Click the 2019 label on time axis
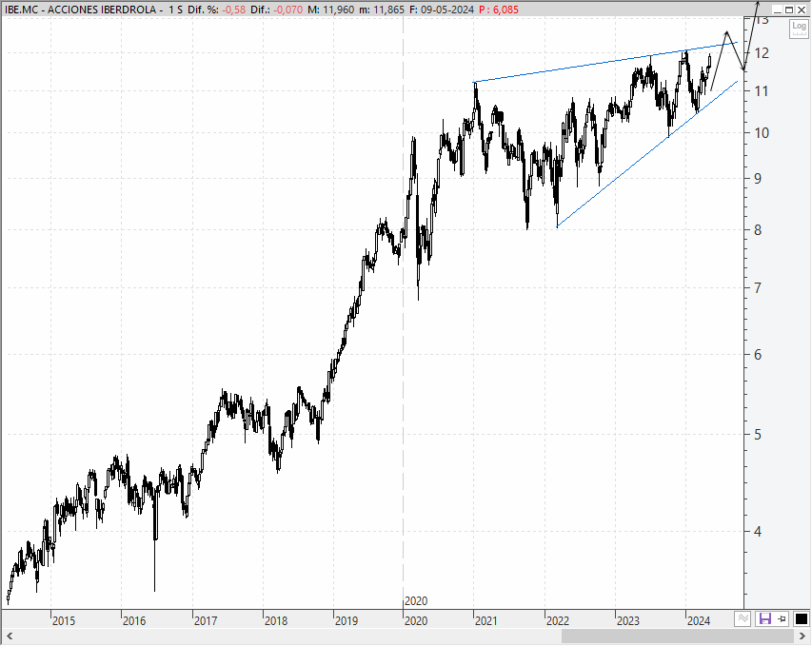 [x=347, y=620]
